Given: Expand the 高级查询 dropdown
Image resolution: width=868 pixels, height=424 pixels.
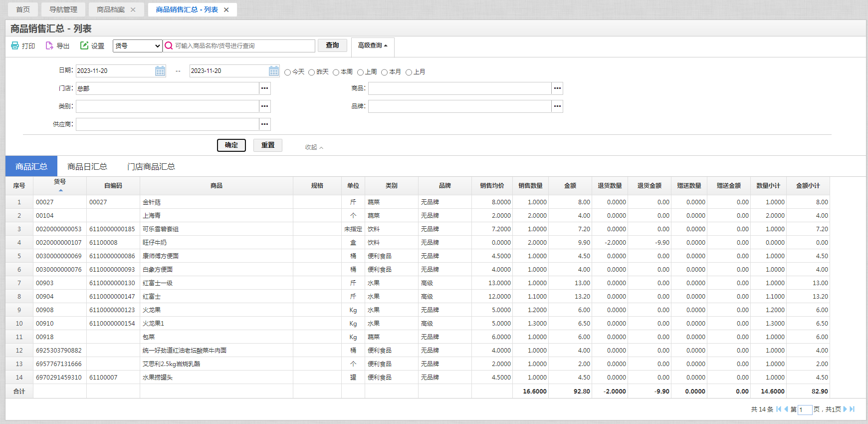Looking at the screenshot, I should pos(373,45).
